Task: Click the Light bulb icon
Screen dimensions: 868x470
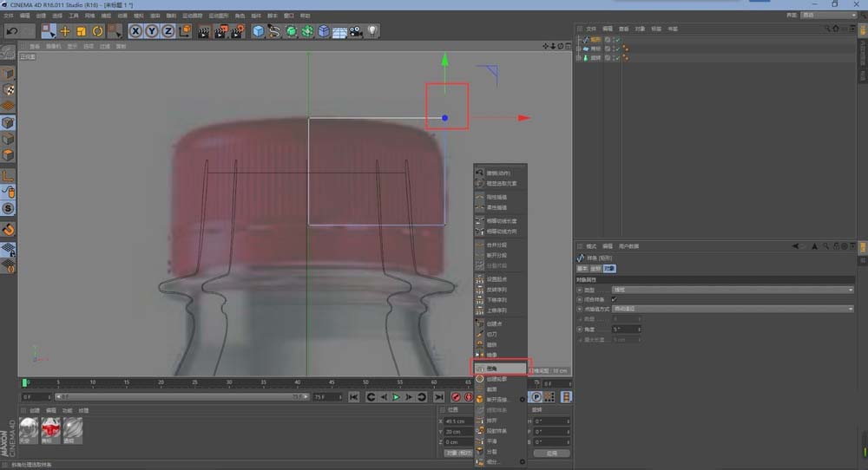Action: (x=372, y=31)
